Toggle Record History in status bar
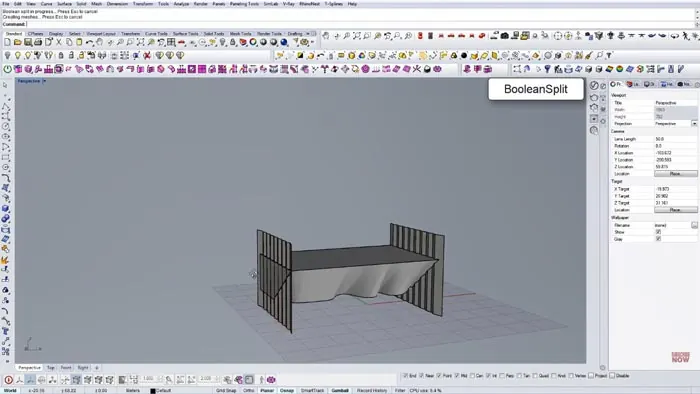This screenshot has height=394, width=700. click(372, 390)
